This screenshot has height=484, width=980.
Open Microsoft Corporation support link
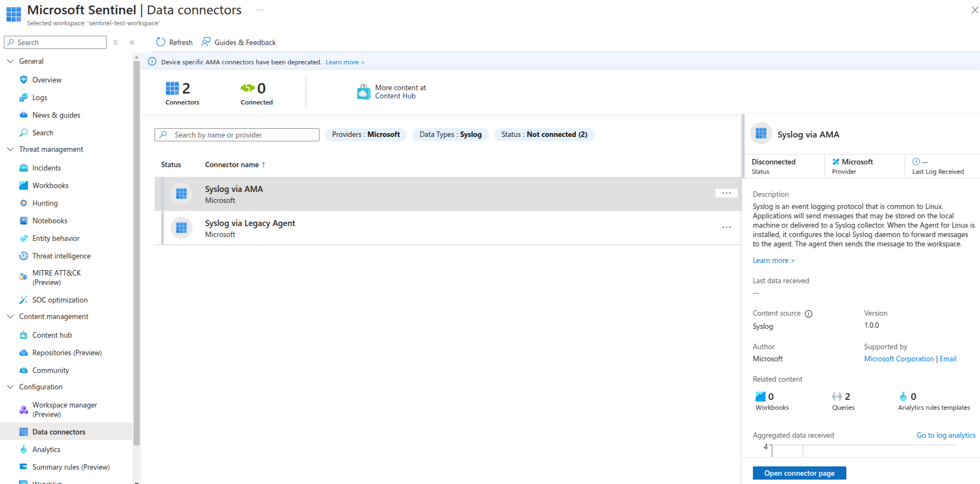pyautogui.click(x=899, y=359)
